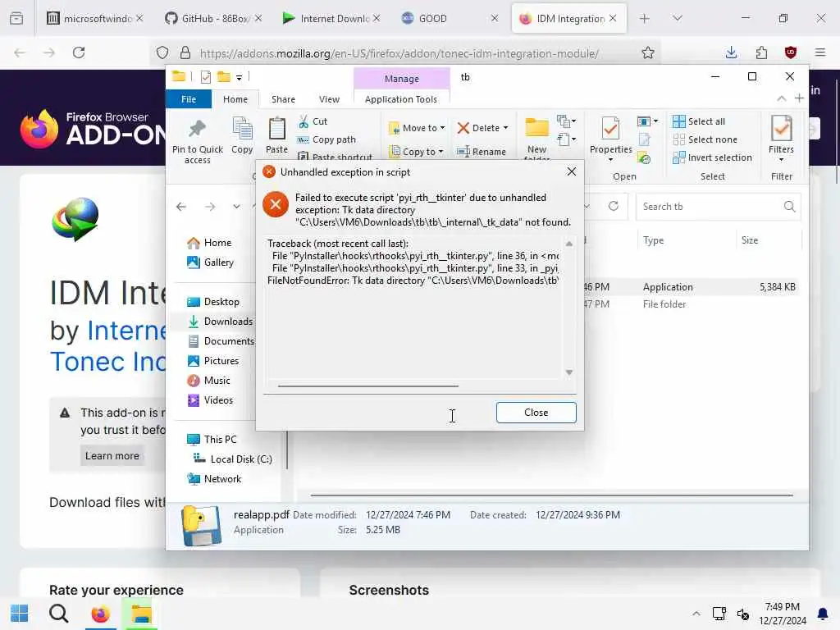Click Select all in ribbon

pos(699,121)
